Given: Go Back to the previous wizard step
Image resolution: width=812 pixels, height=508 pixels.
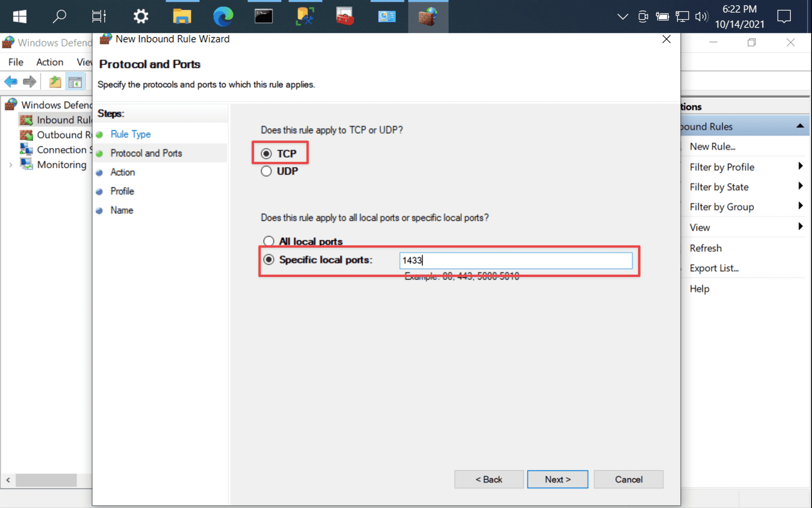Looking at the screenshot, I should pos(489,479).
